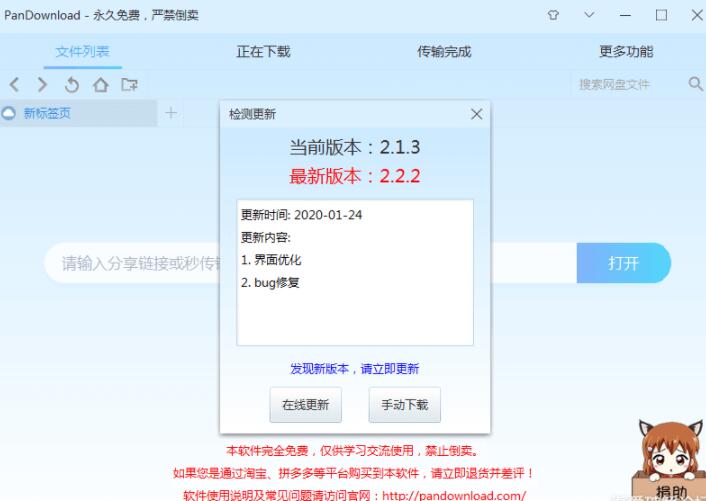Click the 更新内容: label

tap(266, 237)
